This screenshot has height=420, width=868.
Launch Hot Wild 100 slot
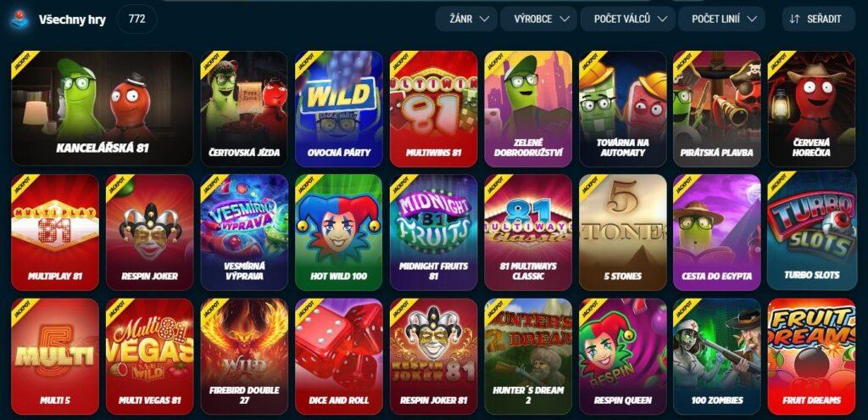(x=339, y=232)
